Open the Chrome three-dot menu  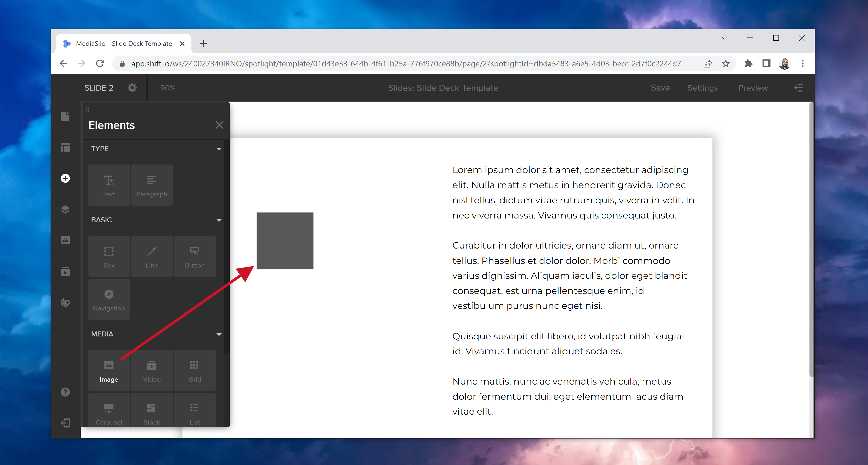(x=803, y=63)
